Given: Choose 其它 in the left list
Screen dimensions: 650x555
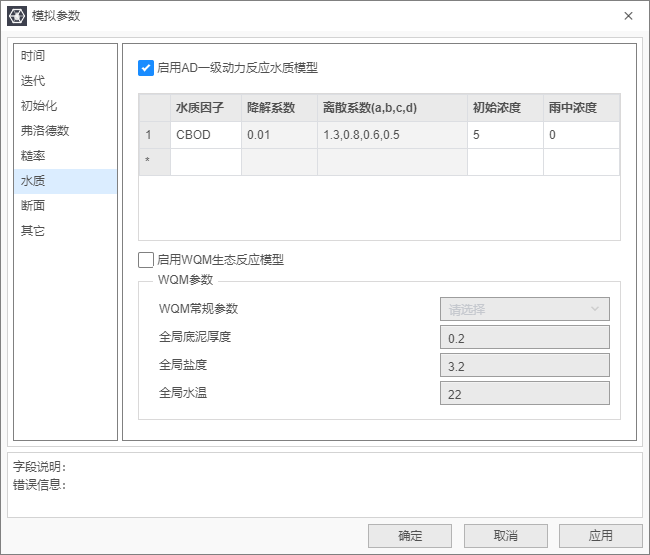Looking at the screenshot, I should point(34,231).
